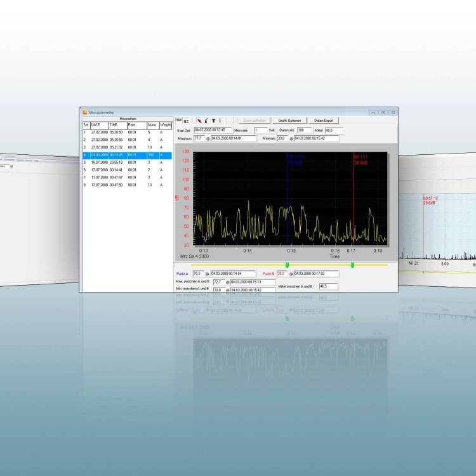This screenshot has height=476, width=476.
Task: Focus the Messrate value field
Action: 259,130
